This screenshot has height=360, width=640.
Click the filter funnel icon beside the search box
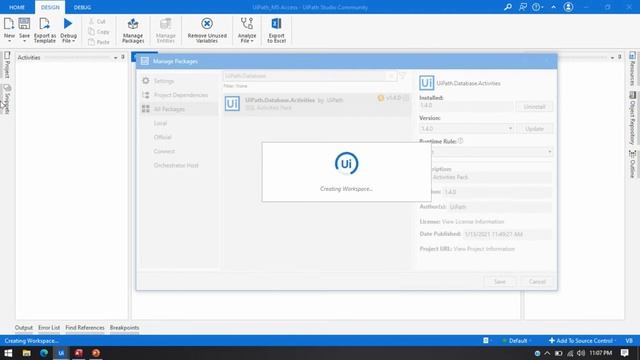[402, 76]
